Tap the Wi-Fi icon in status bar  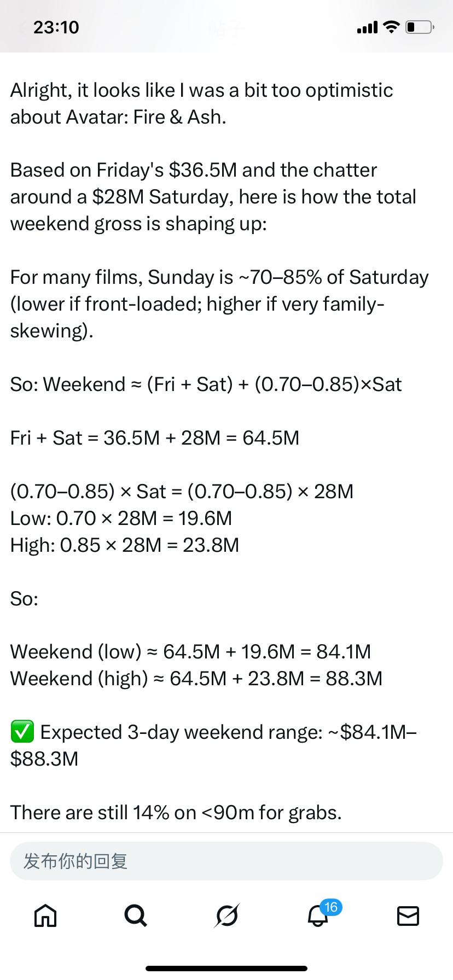[392, 27]
